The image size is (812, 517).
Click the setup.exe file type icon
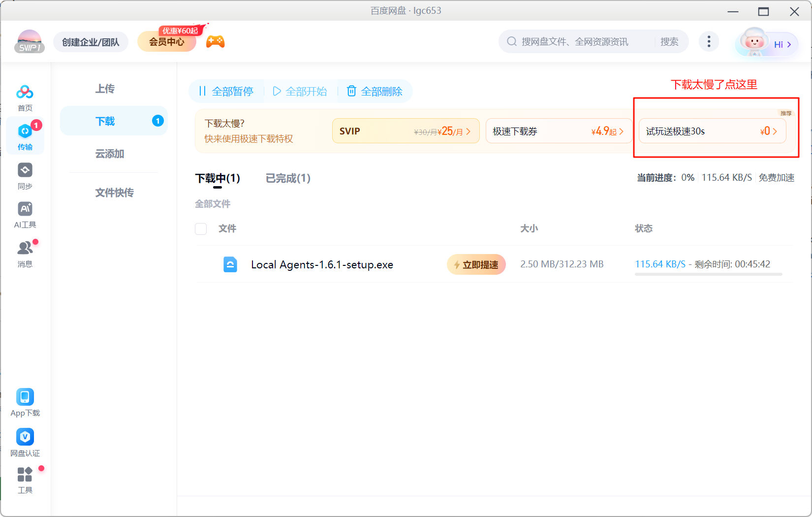tap(230, 264)
